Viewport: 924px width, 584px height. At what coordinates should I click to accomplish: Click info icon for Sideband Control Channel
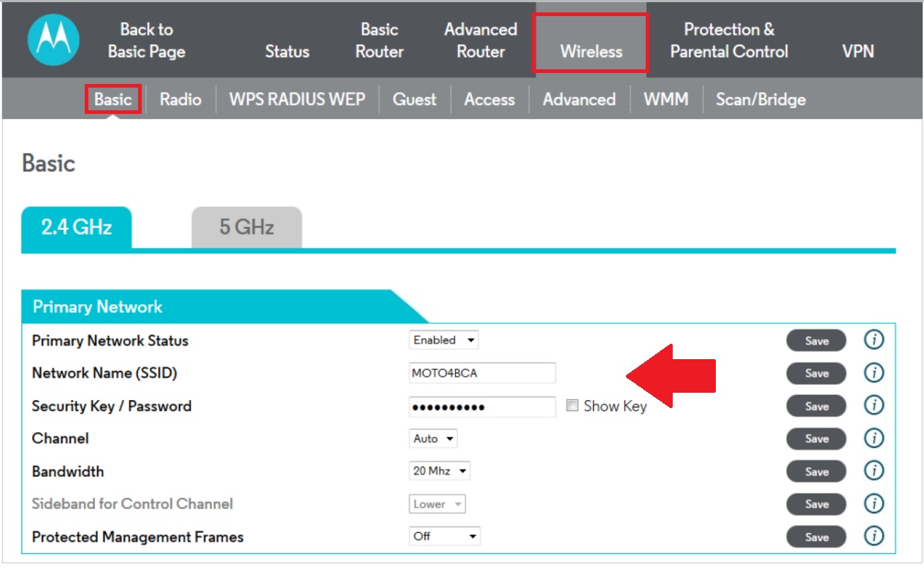pyautogui.click(x=874, y=504)
